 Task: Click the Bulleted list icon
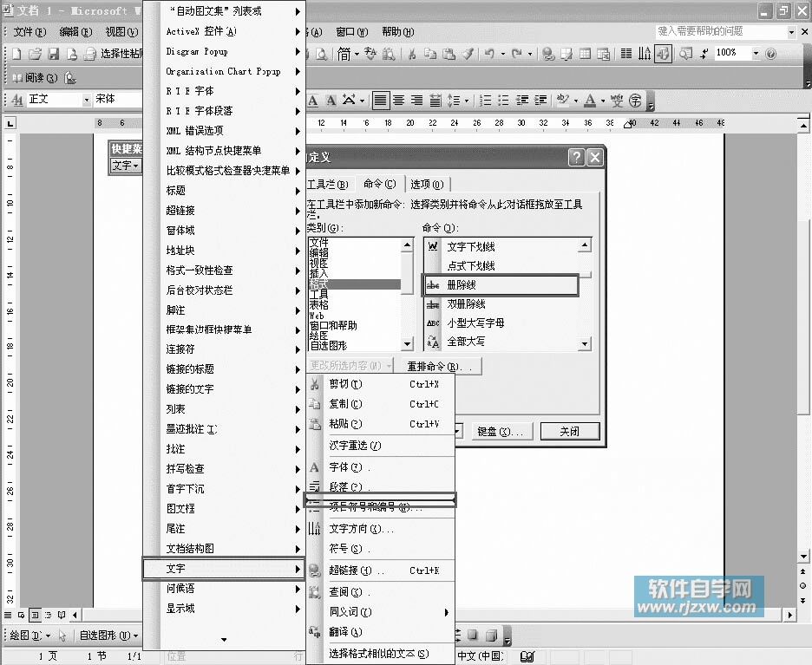(x=503, y=100)
